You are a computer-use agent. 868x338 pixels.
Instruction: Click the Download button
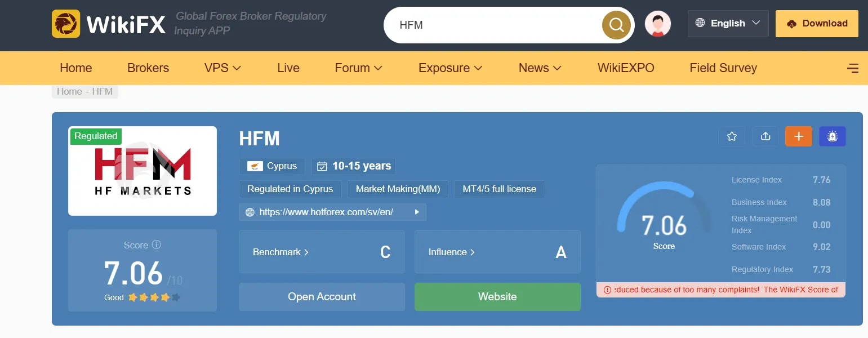click(817, 24)
